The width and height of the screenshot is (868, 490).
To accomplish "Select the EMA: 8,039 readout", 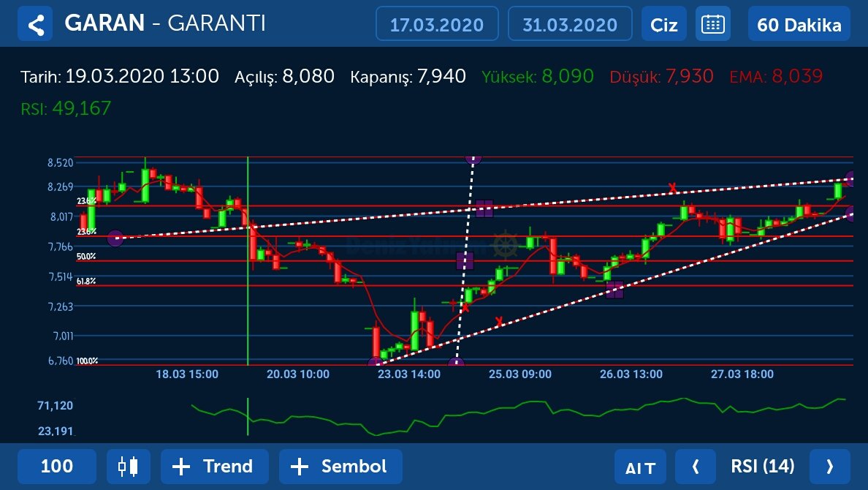I will click(x=776, y=76).
